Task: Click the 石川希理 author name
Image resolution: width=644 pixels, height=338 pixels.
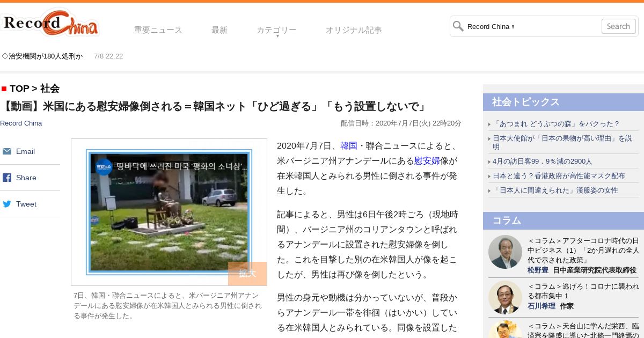Action: click(x=541, y=306)
